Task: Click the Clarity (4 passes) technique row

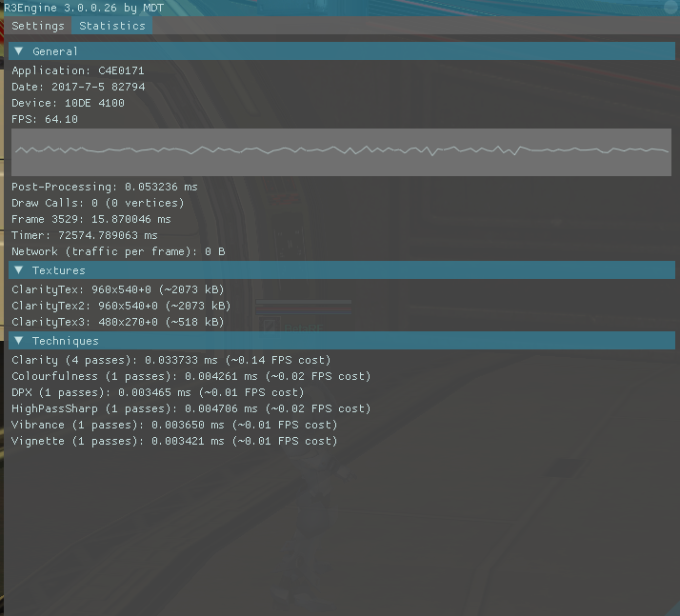Action: (x=171, y=360)
